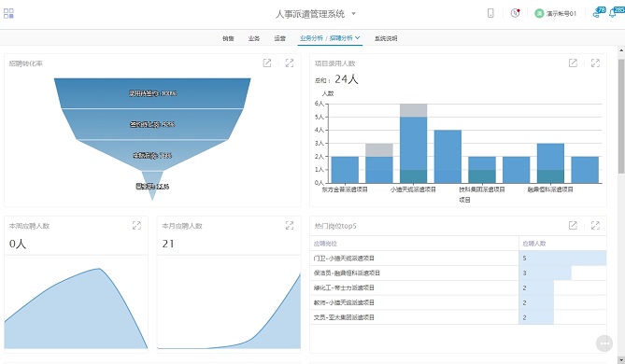Click the top funnel segment showing 100%
This screenshot has height=364, width=625.
coord(152,93)
